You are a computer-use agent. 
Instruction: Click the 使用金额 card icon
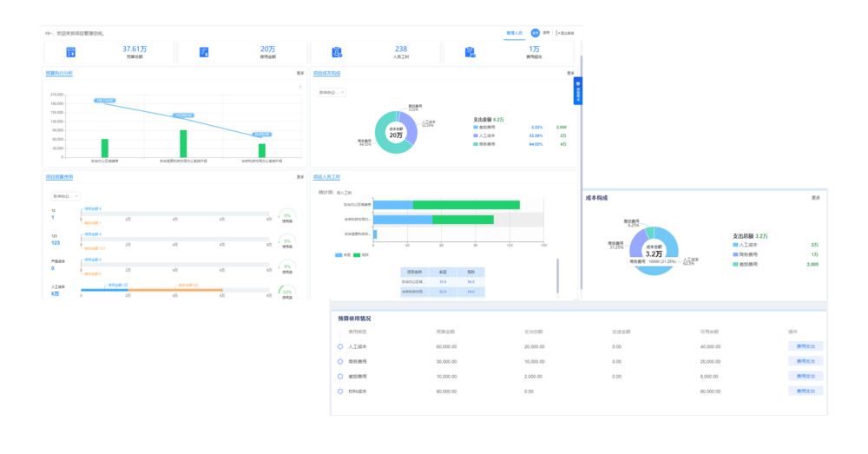[x=204, y=53]
